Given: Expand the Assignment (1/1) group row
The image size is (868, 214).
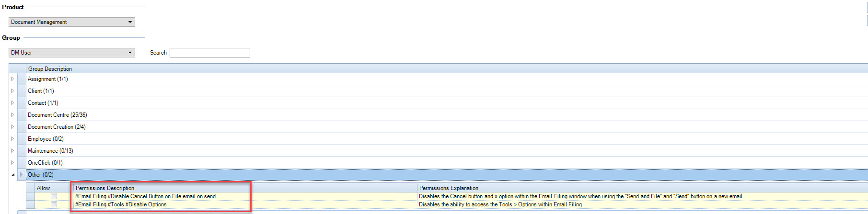Looking at the screenshot, I should (x=12, y=79).
